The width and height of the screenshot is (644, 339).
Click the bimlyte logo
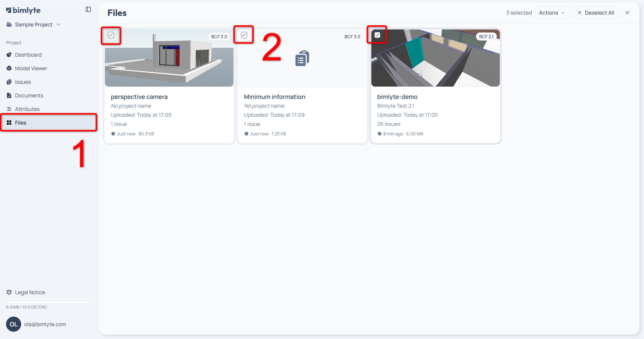point(23,10)
